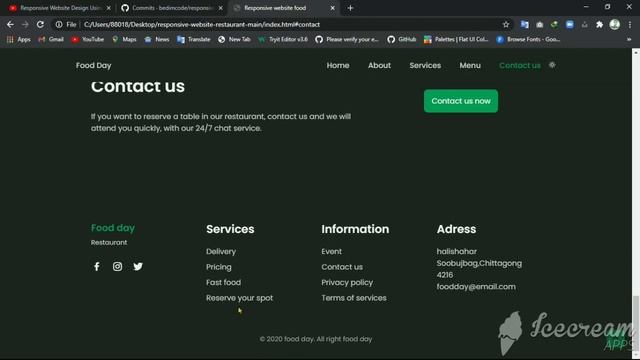Viewport: 640px width, 360px height.
Task: Toggle the dark theme icon in navbar
Action: pyautogui.click(x=552, y=65)
